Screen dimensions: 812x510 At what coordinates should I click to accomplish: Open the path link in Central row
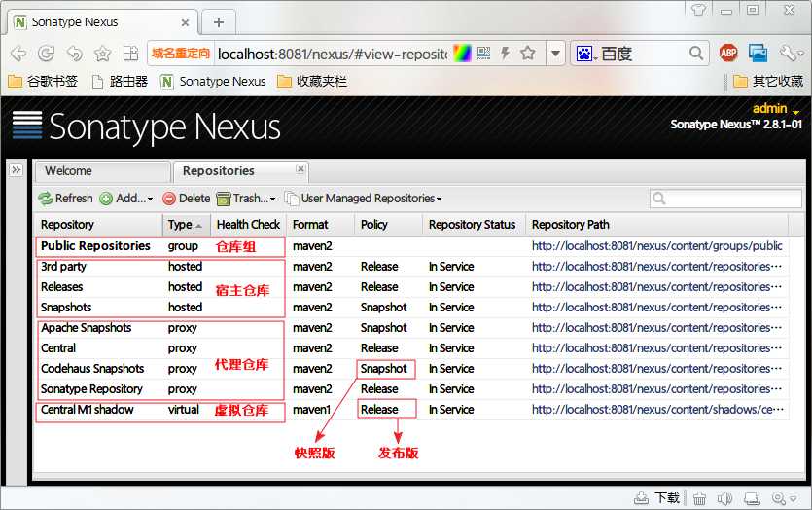(656, 348)
